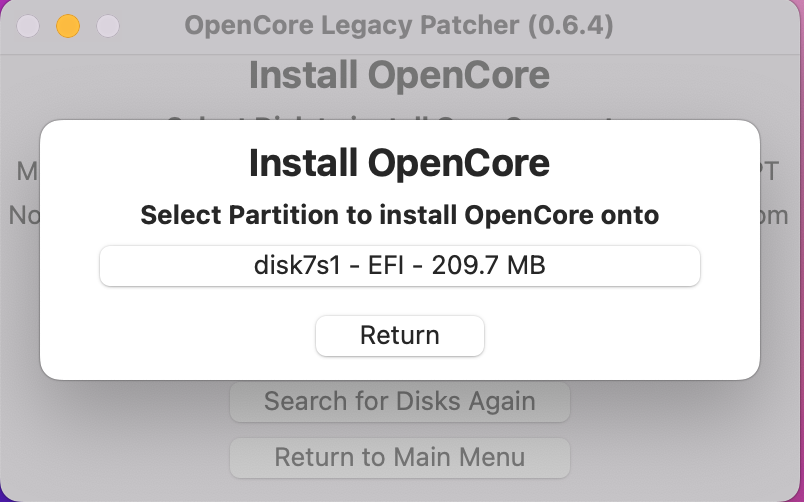Image resolution: width=804 pixels, height=502 pixels.
Task: Select the disk7s1 EFI 209.7 MB partition
Action: (399, 266)
